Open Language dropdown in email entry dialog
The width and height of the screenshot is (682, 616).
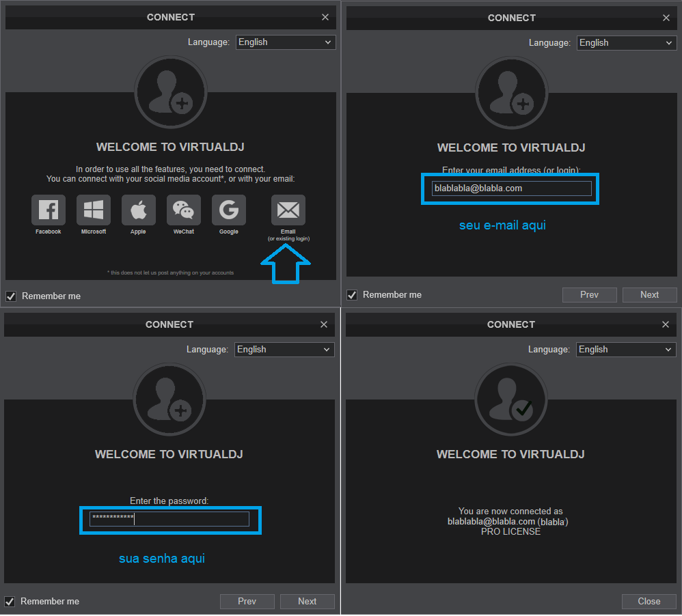pos(627,43)
